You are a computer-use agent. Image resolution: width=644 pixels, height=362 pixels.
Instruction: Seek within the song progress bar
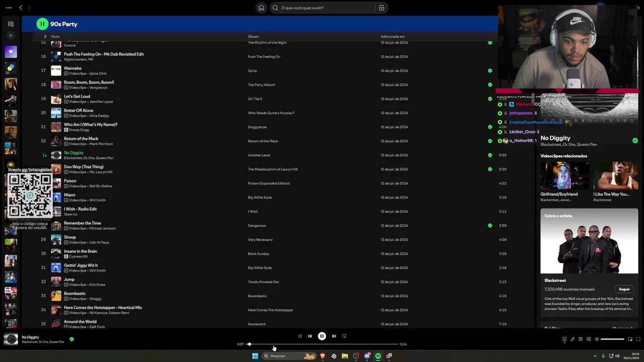322,344
